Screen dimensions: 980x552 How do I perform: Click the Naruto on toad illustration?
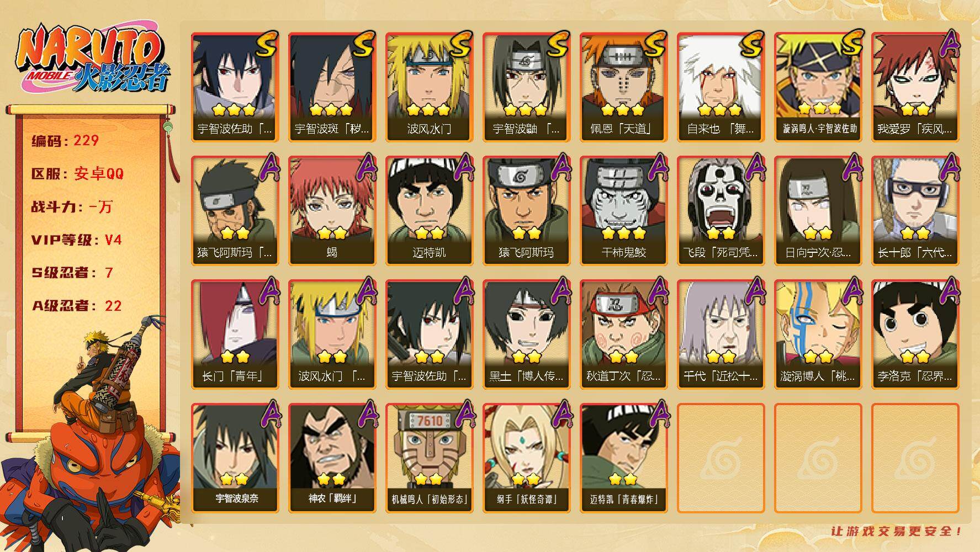91,436
